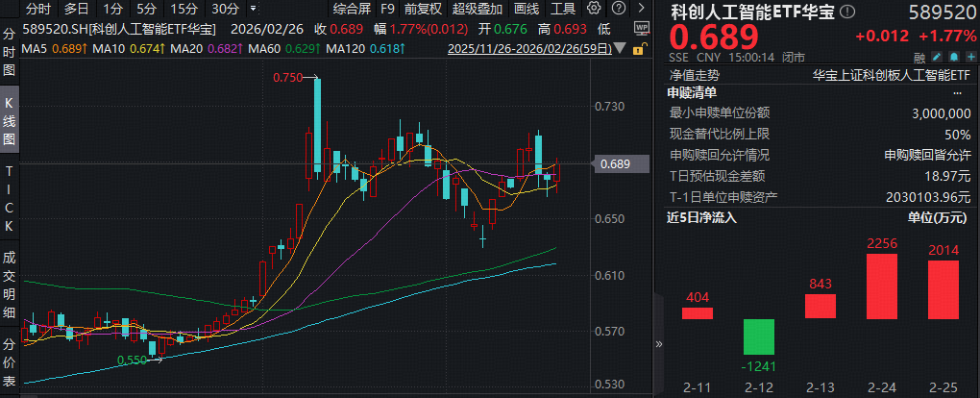Image resolution: width=980 pixels, height=398 pixels.
Task: Toggle 前复权 price adjustment
Action: coord(424,9)
